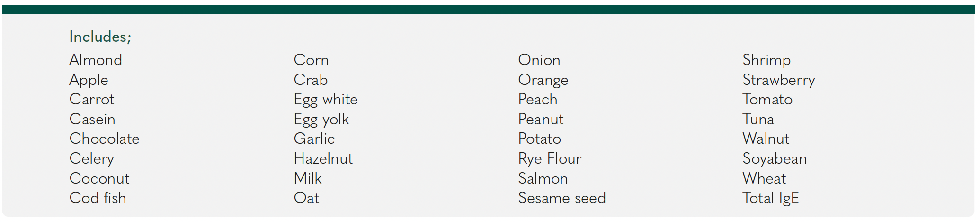Click the Egg white entry
Image resolution: width=980 pixels, height=222 pixels.
coord(326,100)
